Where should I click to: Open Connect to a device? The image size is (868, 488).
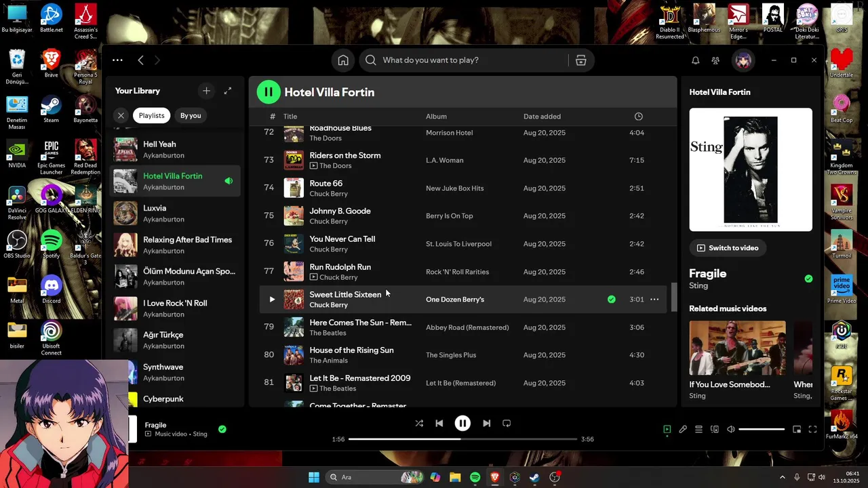pos(715,429)
